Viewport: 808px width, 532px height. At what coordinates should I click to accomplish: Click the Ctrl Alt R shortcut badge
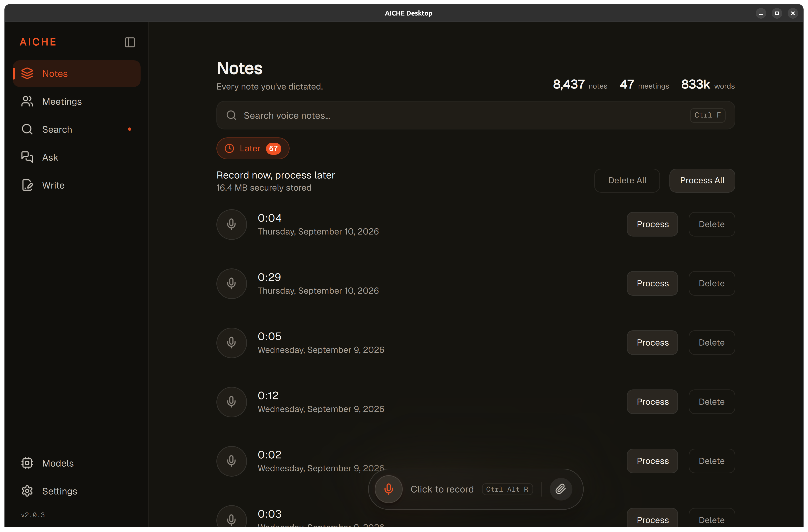[x=507, y=489]
